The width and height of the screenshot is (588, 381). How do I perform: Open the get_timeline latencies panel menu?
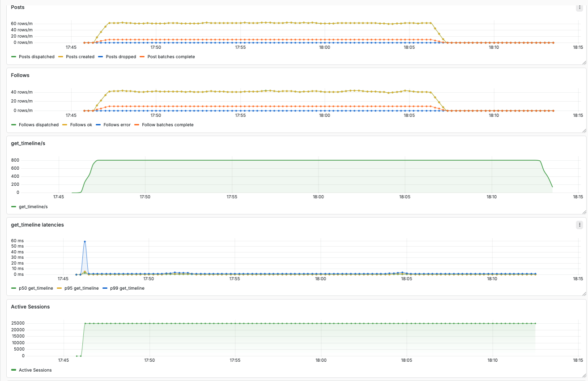(579, 225)
